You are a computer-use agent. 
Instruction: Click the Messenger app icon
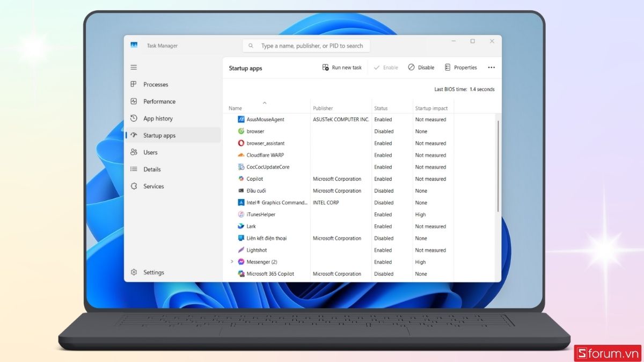coord(241,262)
